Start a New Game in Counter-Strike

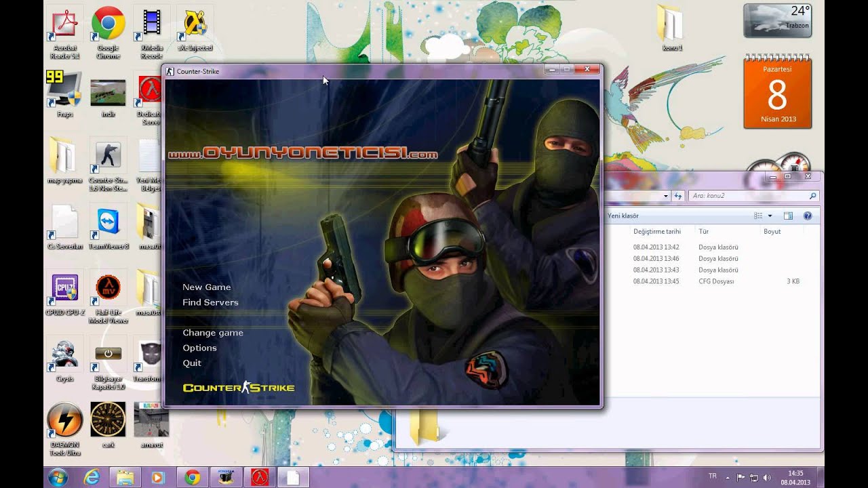coord(207,287)
